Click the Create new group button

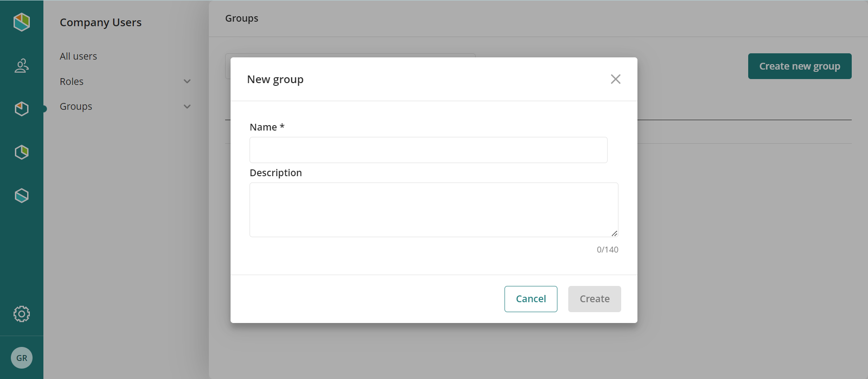point(799,66)
